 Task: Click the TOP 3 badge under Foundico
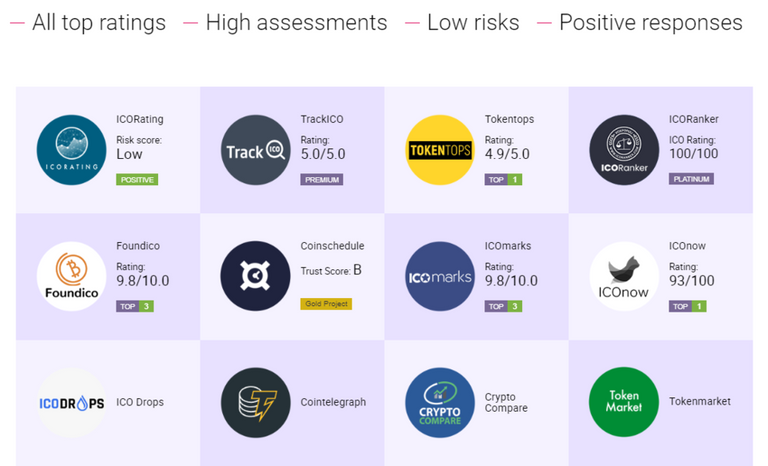coord(135,306)
